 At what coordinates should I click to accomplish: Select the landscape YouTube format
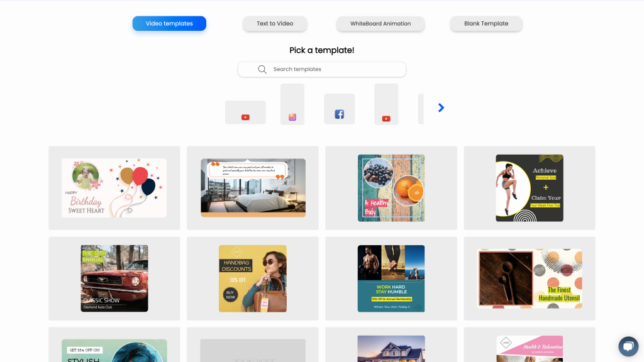tap(245, 112)
